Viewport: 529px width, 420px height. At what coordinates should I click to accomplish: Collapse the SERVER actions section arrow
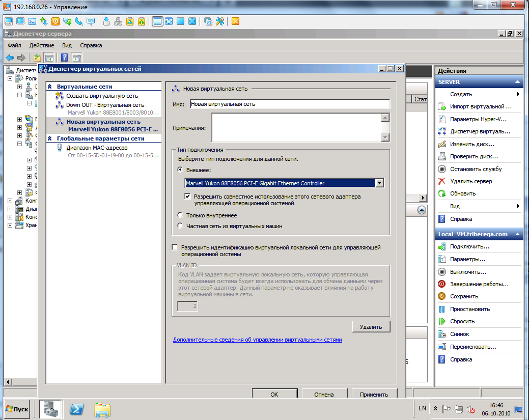click(517, 82)
